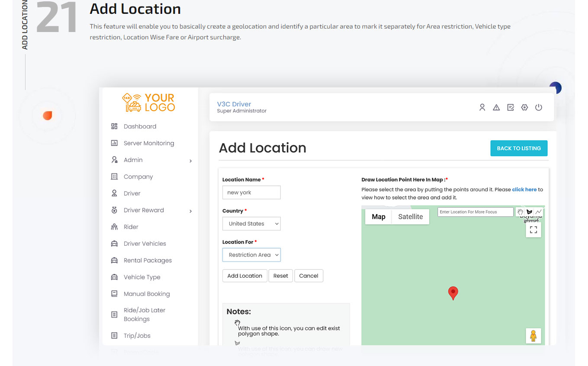Open the Driver menu item
The height and width of the screenshot is (366, 588).
click(x=132, y=193)
